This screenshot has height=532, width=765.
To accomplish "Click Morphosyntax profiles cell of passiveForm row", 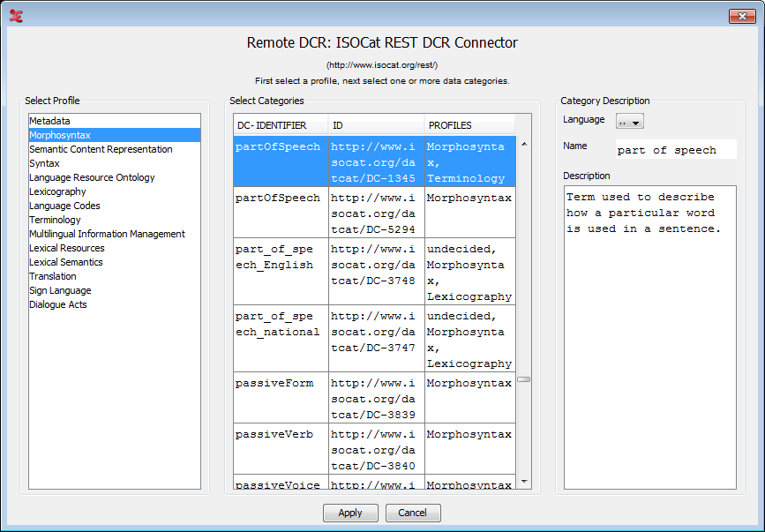I will 469,398.
